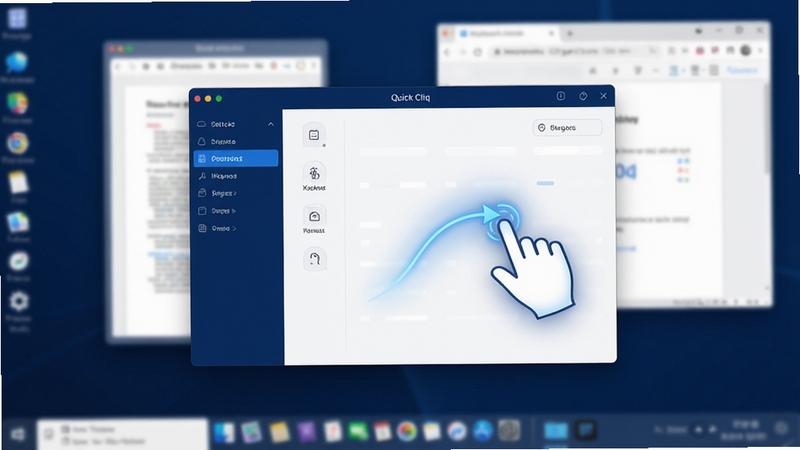This screenshot has width=800, height=450.
Task: Open the yellow notepad desktop icon
Action: [18, 183]
